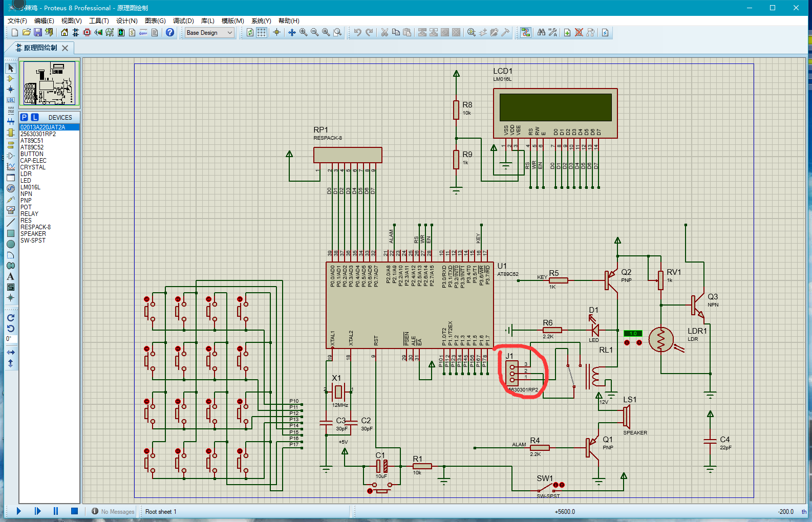Select AT89C52 in the devices list

tap(32, 147)
